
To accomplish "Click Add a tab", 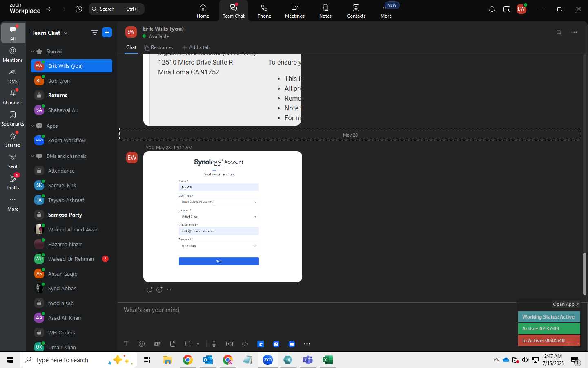I will (x=196, y=47).
